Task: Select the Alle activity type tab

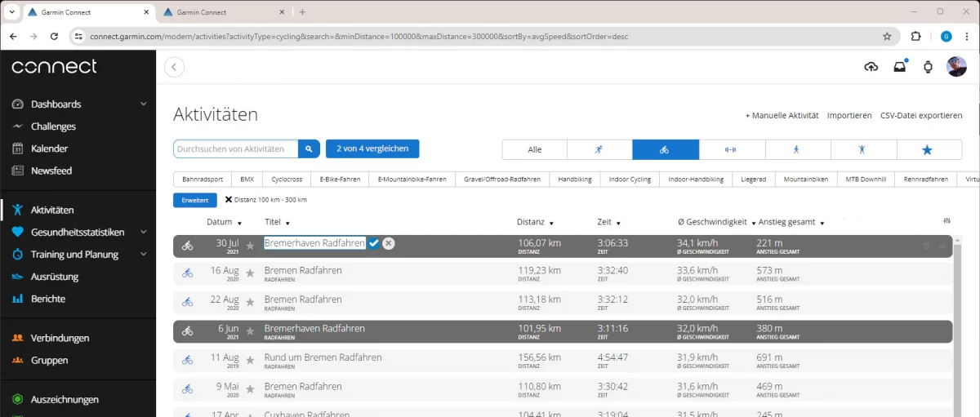Action: point(534,149)
